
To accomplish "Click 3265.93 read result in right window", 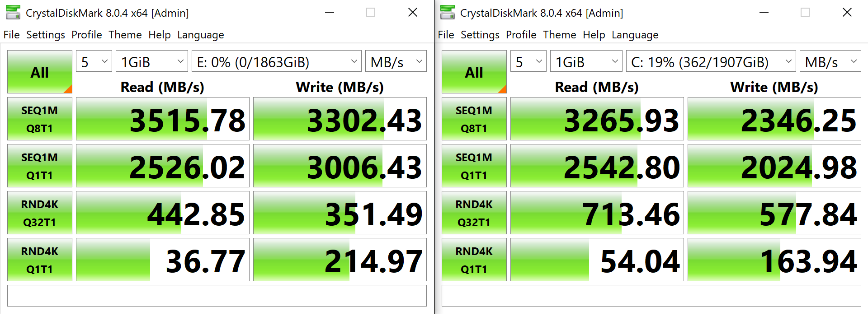I will click(x=597, y=119).
